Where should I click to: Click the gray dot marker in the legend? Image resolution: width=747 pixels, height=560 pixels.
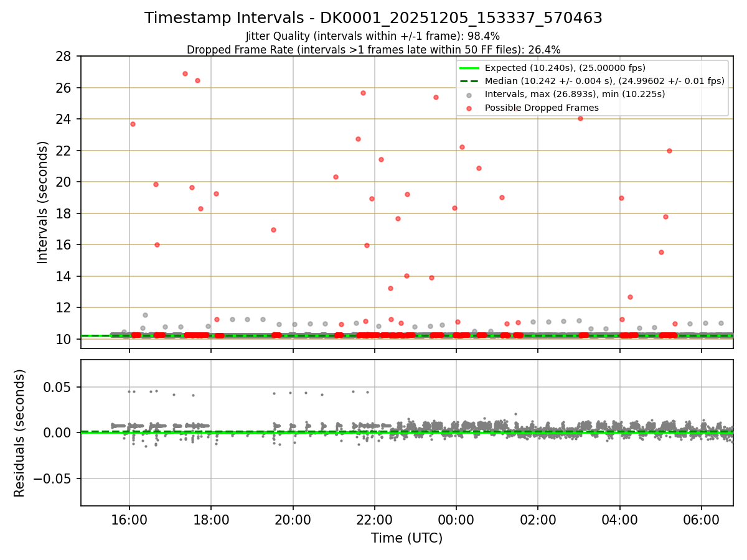coord(469,95)
